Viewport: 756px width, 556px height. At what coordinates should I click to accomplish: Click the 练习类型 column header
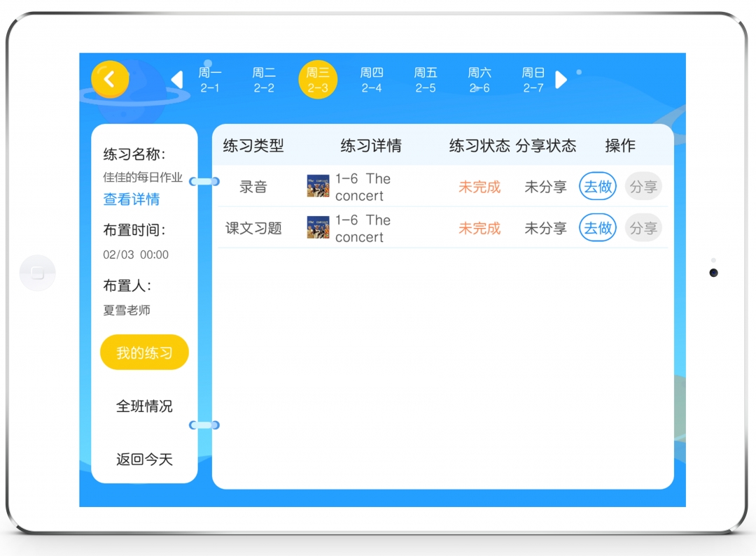coord(253,145)
